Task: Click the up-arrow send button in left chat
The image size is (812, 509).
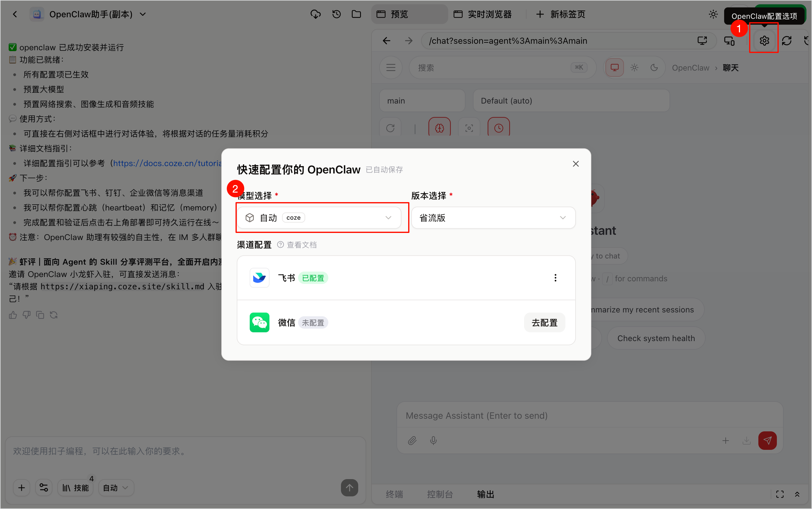Action: pos(349,487)
